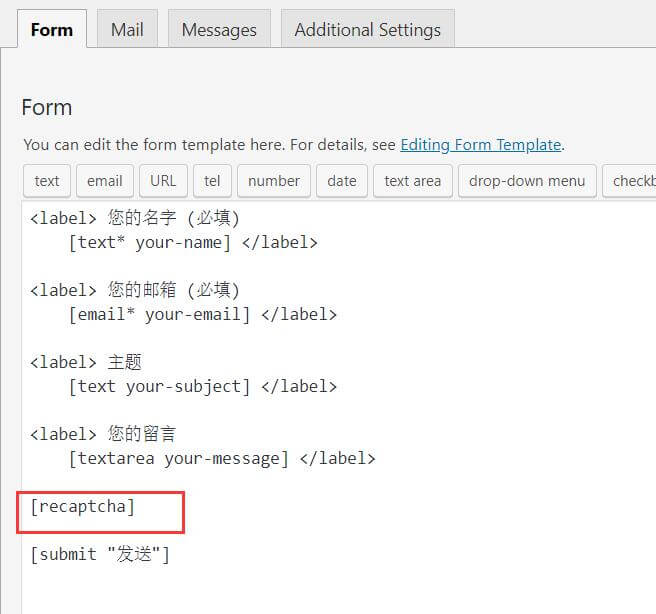Place cursor on [email* your-email] line

click(x=160, y=314)
